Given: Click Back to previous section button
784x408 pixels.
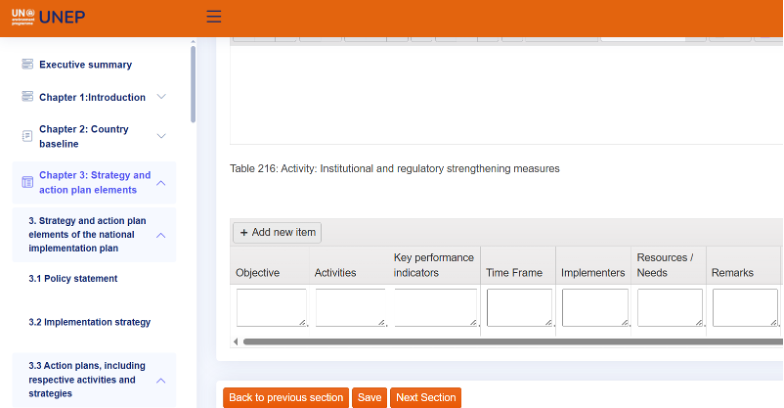Looking at the screenshot, I should [285, 397].
